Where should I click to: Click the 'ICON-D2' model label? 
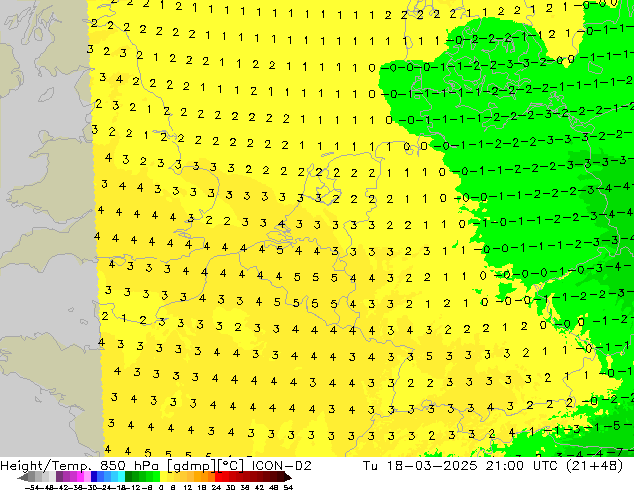[x=281, y=466]
